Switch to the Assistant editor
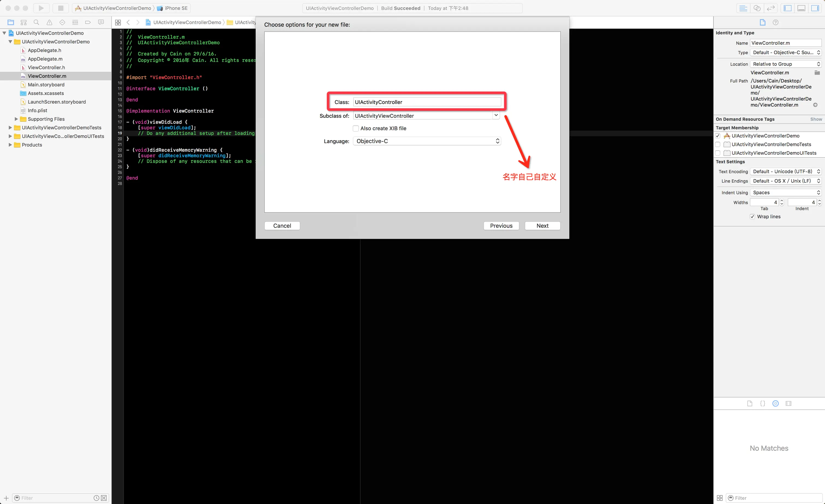The height and width of the screenshot is (504, 825). (757, 8)
